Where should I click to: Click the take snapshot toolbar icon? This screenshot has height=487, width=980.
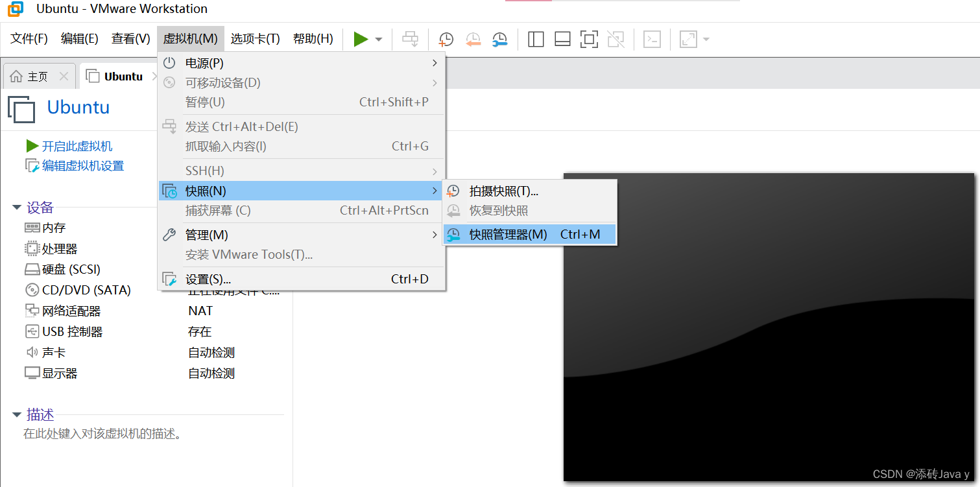pyautogui.click(x=446, y=39)
